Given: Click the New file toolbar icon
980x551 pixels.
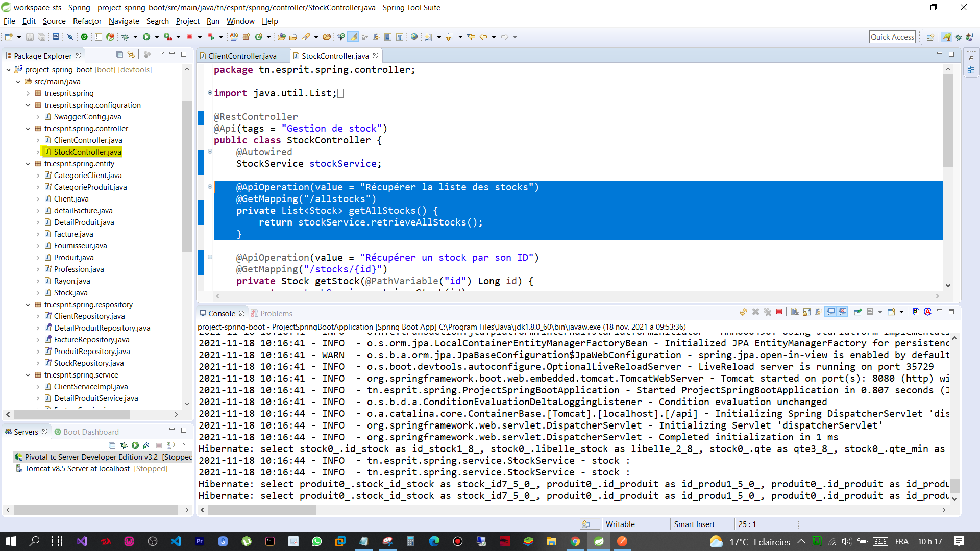Looking at the screenshot, I should point(9,37).
